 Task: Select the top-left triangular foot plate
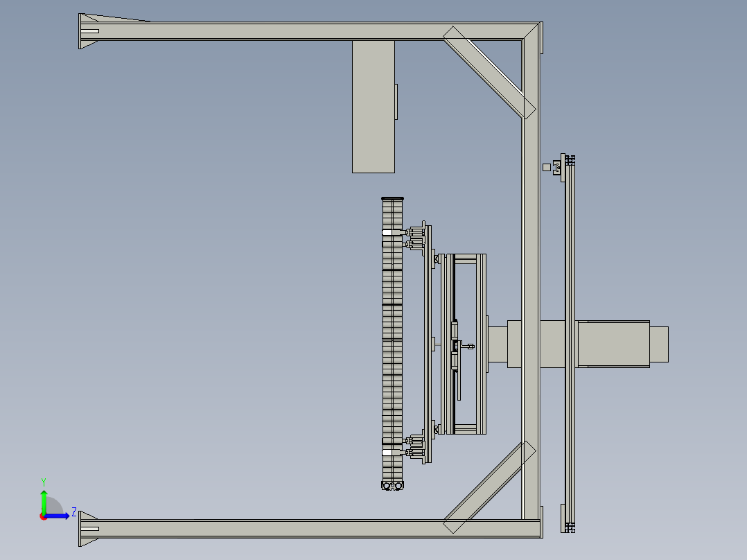click(89, 31)
